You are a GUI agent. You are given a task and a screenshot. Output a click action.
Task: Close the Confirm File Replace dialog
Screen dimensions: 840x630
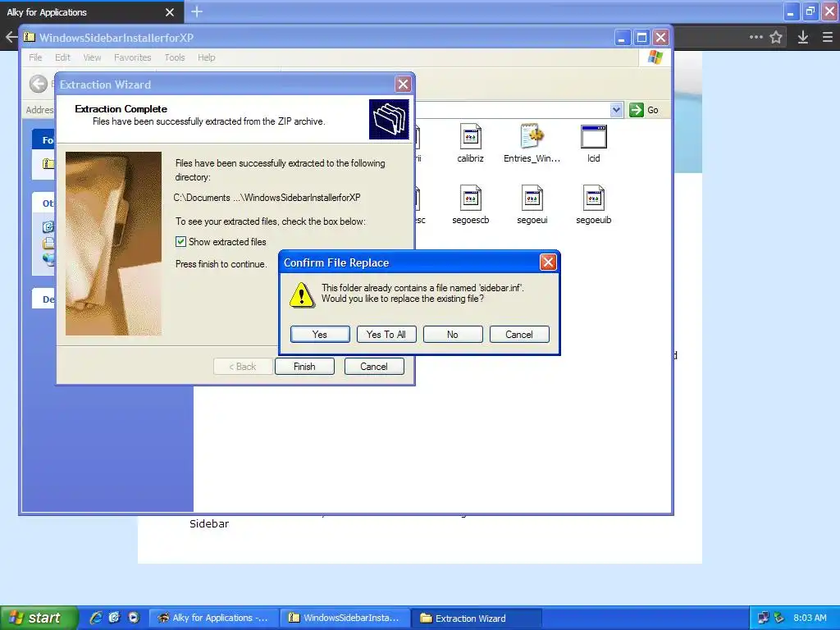pos(547,262)
